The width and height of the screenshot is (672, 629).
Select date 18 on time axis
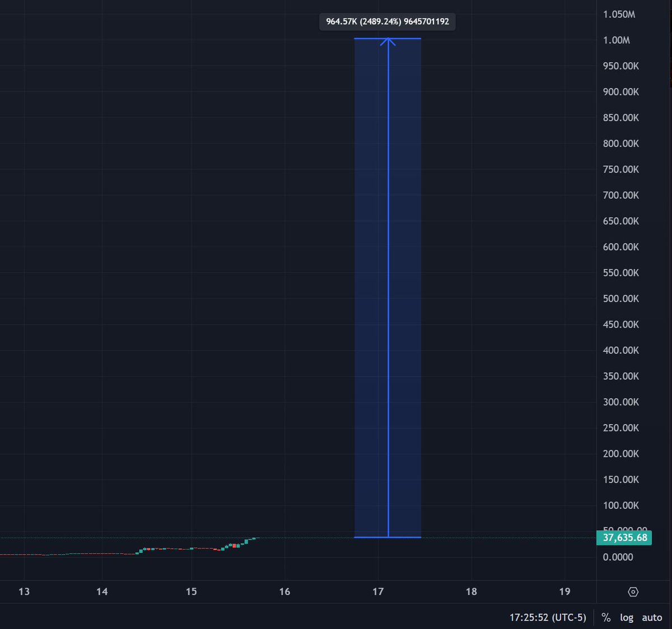coord(472,591)
